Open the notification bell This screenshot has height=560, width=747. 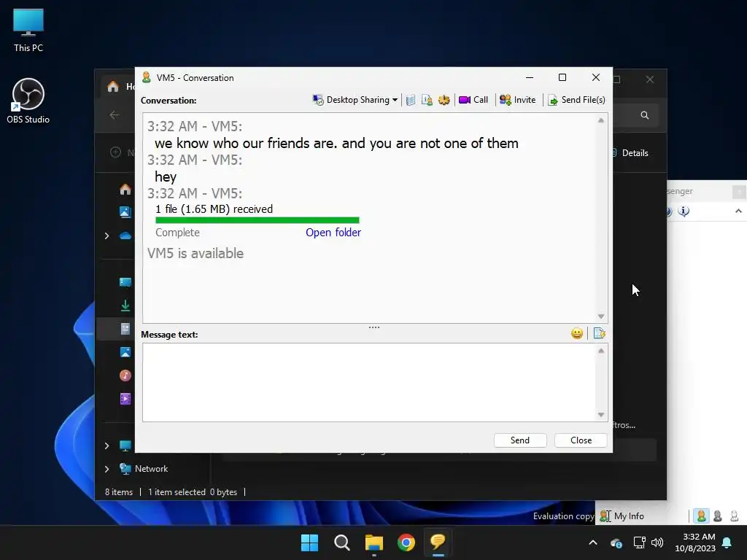pos(727,542)
